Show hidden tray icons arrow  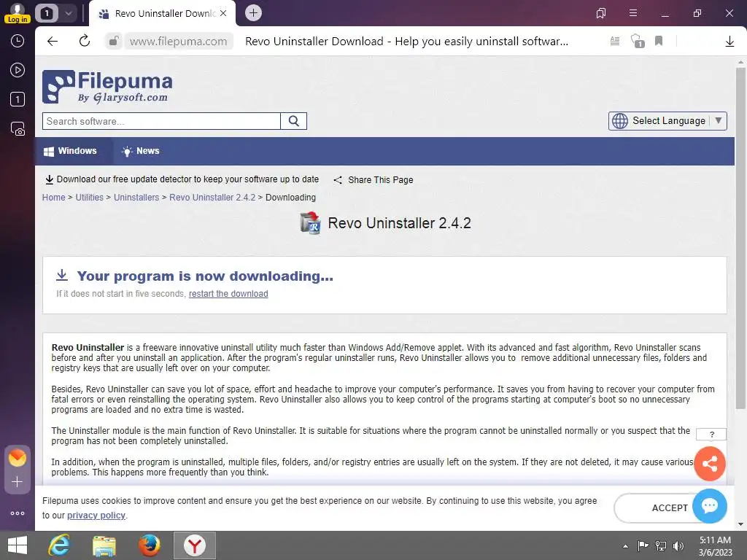pyautogui.click(x=625, y=546)
